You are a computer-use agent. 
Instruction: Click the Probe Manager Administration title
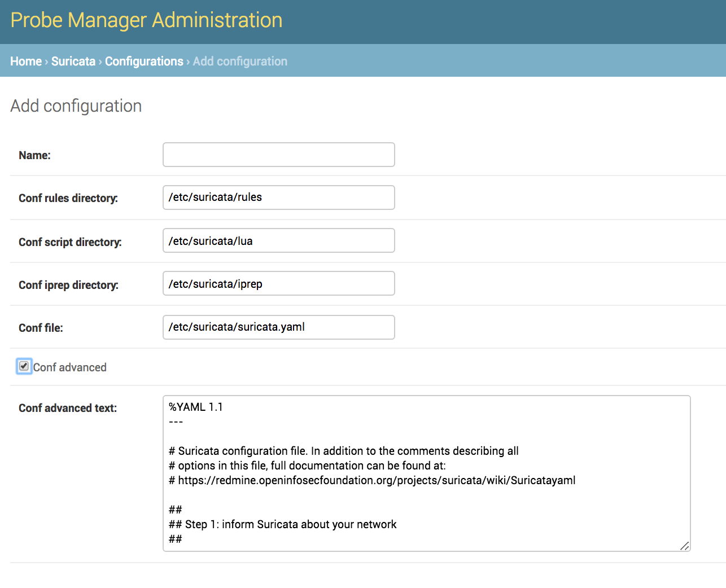(x=146, y=20)
